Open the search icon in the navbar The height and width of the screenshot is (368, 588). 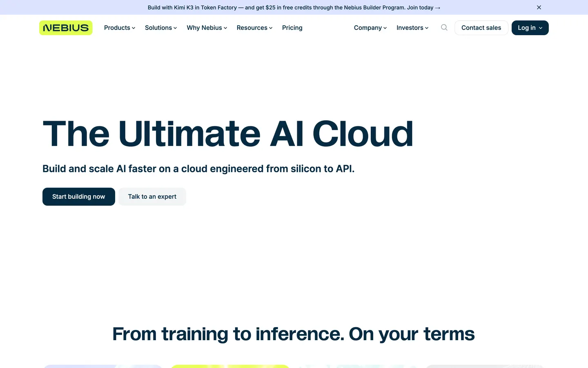(444, 28)
